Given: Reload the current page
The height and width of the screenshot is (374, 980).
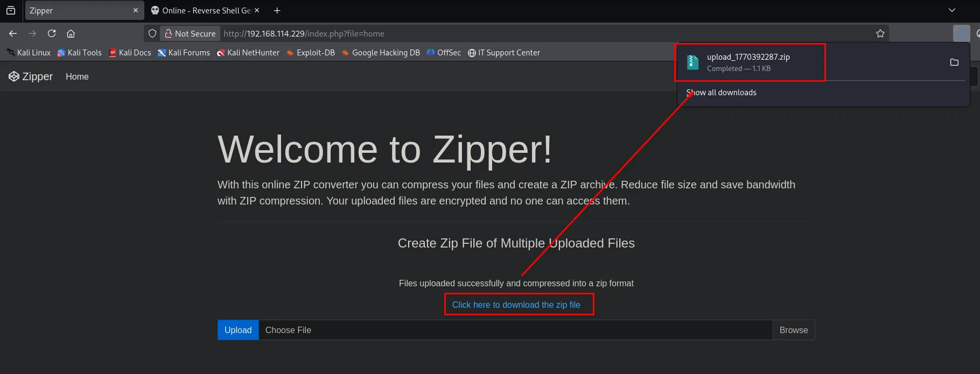Looking at the screenshot, I should coord(52,33).
